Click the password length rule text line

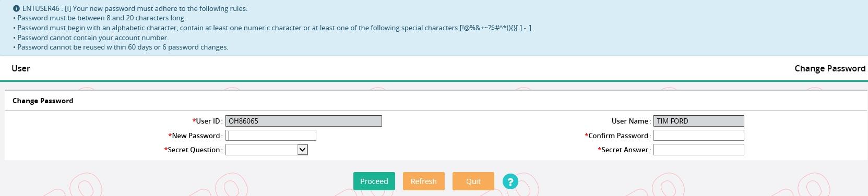pos(101,18)
